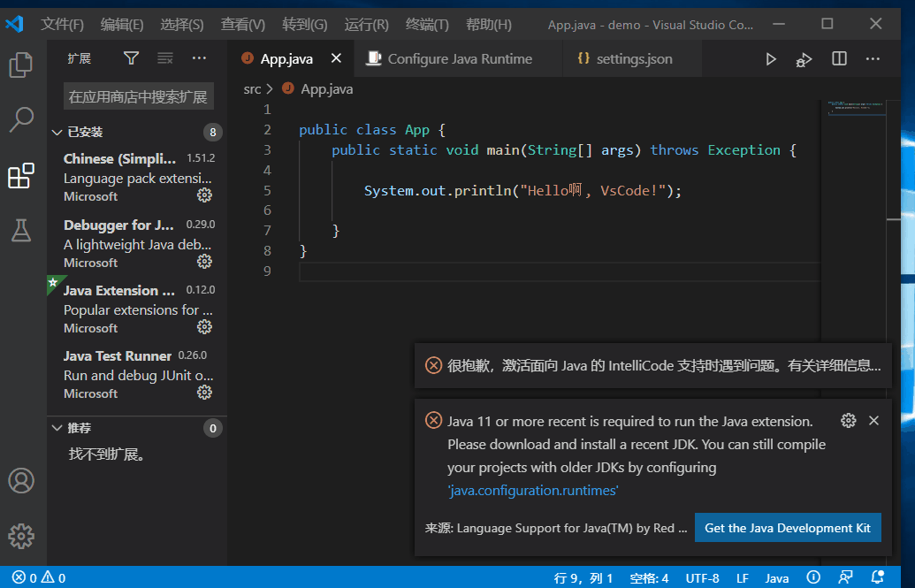915x588 pixels.
Task: Click the info circle icon in status bar
Action: tap(812, 577)
